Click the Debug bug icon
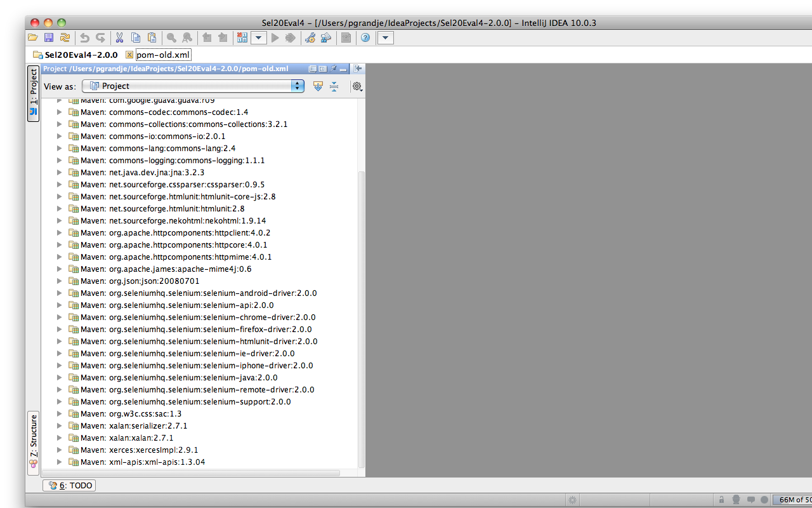The width and height of the screenshot is (812, 508). tap(291, 38)
